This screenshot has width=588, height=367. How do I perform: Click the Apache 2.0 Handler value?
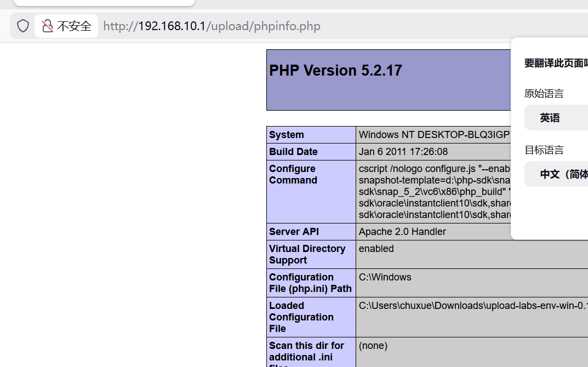click(402, 232)
